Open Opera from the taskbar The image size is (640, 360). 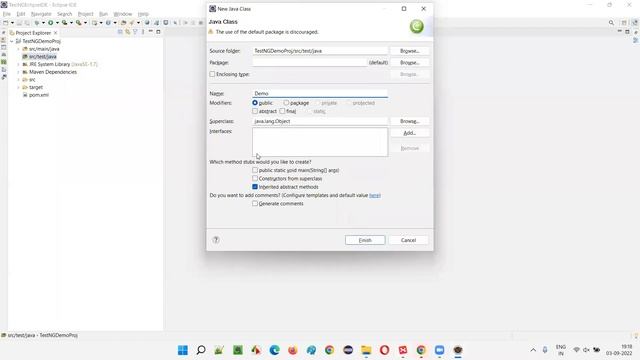(x=384, y=350)
